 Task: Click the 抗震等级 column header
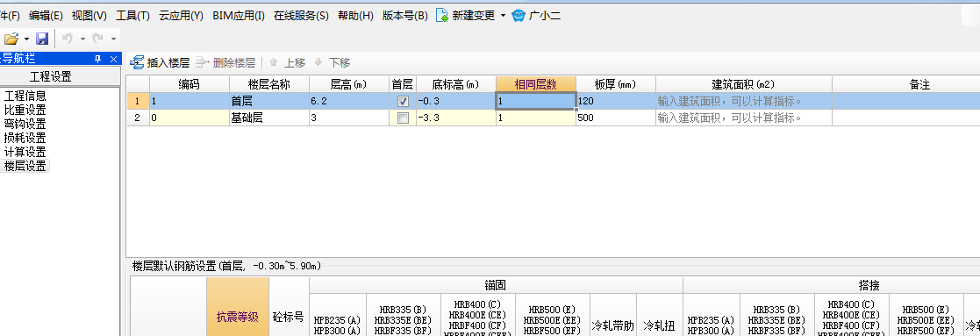click(x=238, y=307)
